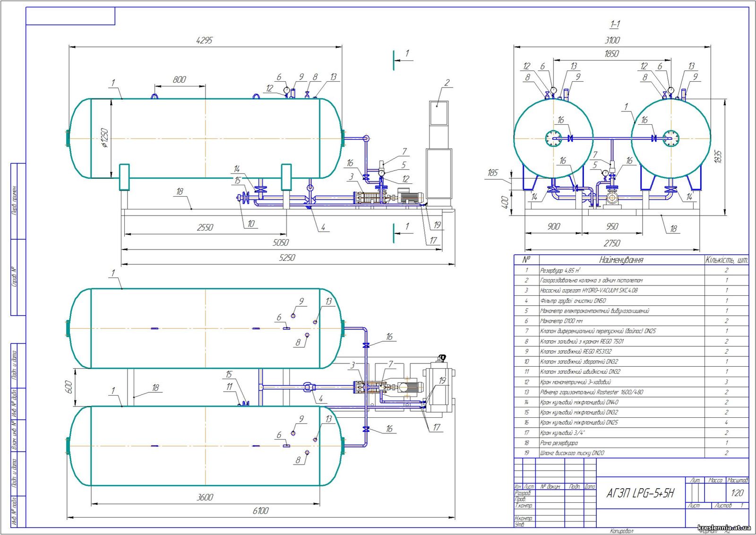
Task: Click the 1835 height dimension
Action: 718,157
